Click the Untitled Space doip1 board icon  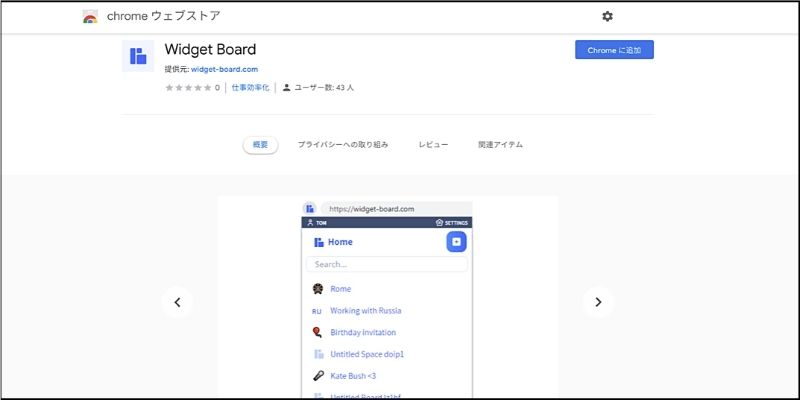click(x=319, y=354)
